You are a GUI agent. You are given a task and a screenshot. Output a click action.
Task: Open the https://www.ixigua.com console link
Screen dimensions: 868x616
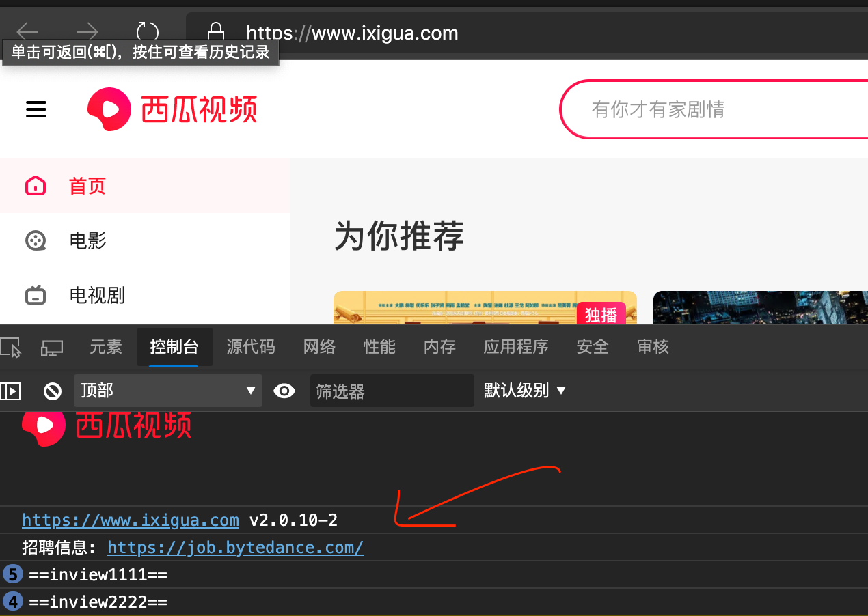pyautogui.click(x=131, y=520)
